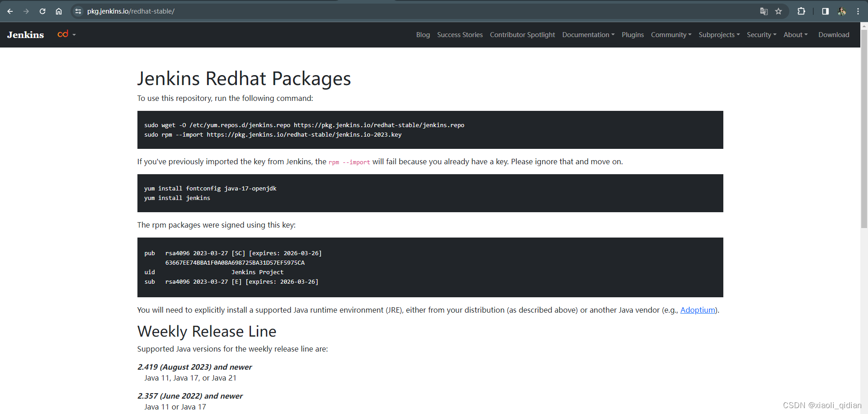Click the Jenkins logo

25,34
